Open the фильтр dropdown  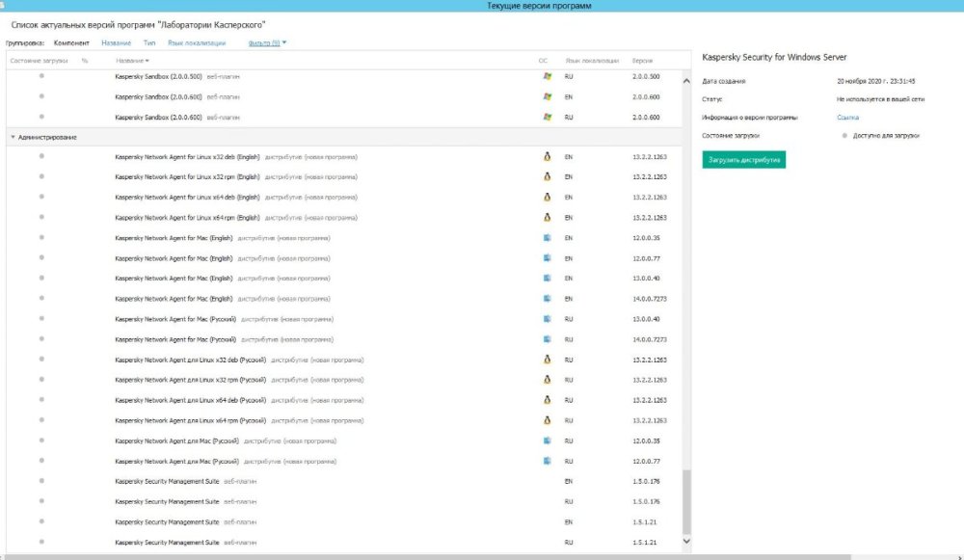pos(267,43)
